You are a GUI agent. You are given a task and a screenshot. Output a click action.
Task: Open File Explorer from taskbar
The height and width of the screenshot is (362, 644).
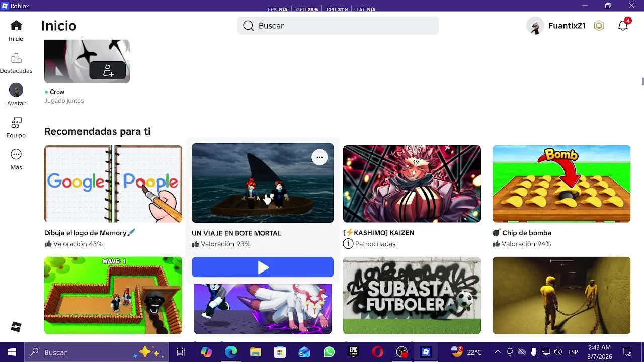(256, 352)
